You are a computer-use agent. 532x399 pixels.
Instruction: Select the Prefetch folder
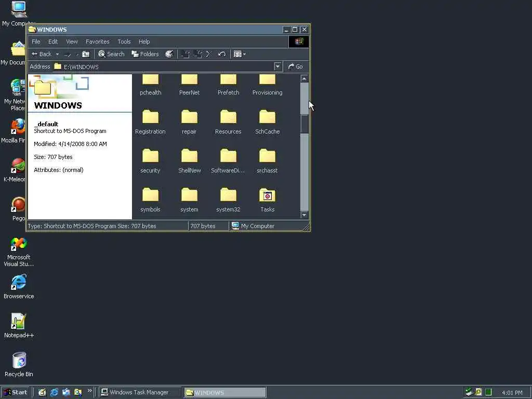coord(229,86)
